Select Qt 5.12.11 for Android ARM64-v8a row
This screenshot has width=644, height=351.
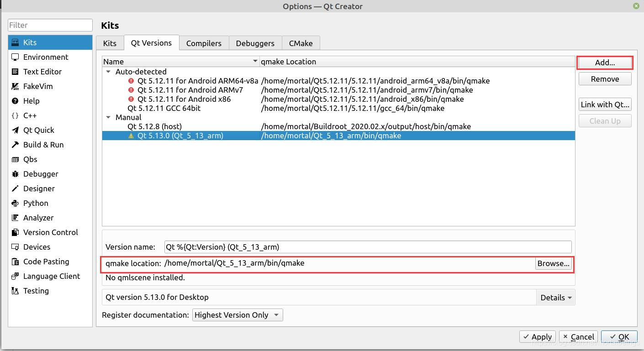338,81
